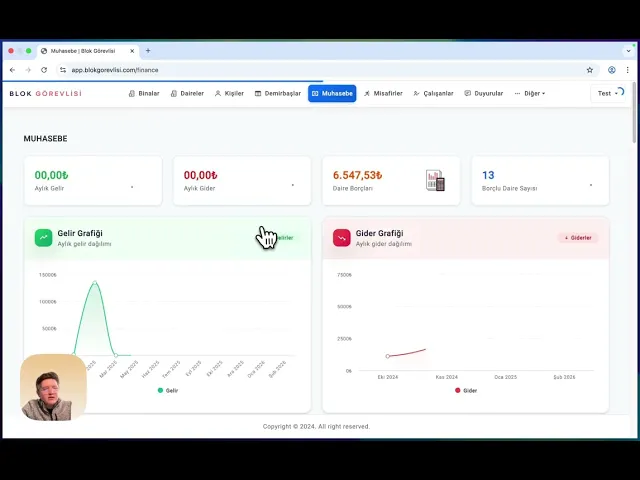Click the presenter webcam thumbnail

(53, 387)
